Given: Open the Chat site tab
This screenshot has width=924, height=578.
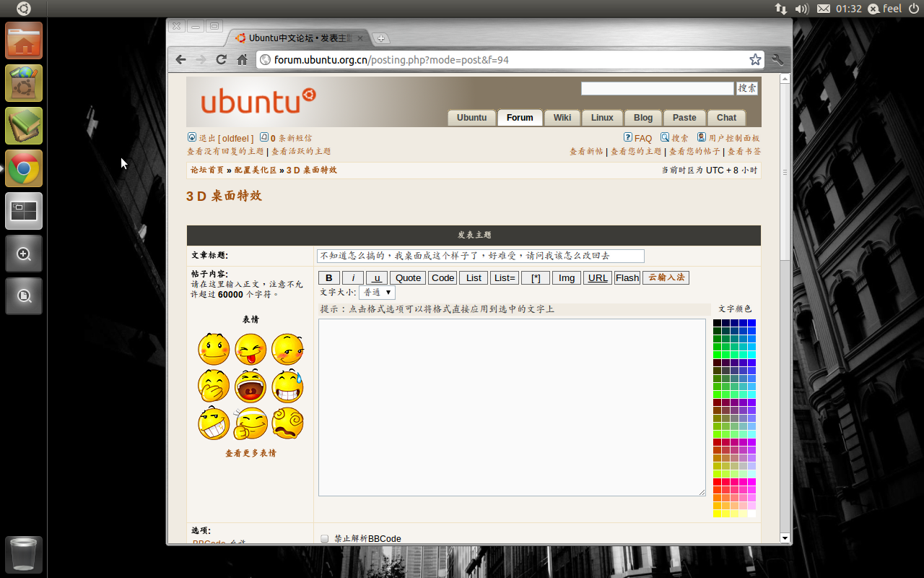Looking at the screenshot, I should coord(727,118).
